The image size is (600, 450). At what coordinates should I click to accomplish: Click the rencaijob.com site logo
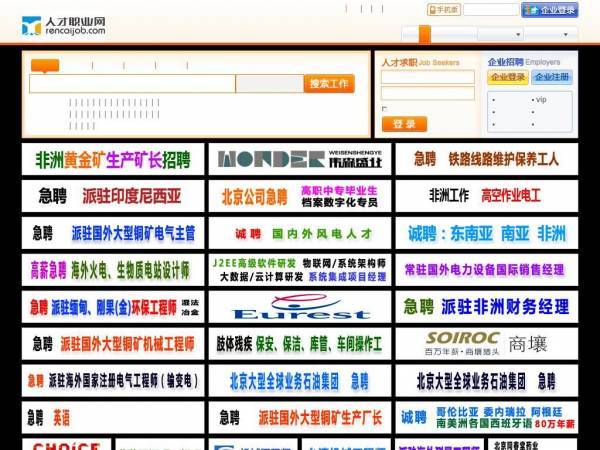[64, 26]
